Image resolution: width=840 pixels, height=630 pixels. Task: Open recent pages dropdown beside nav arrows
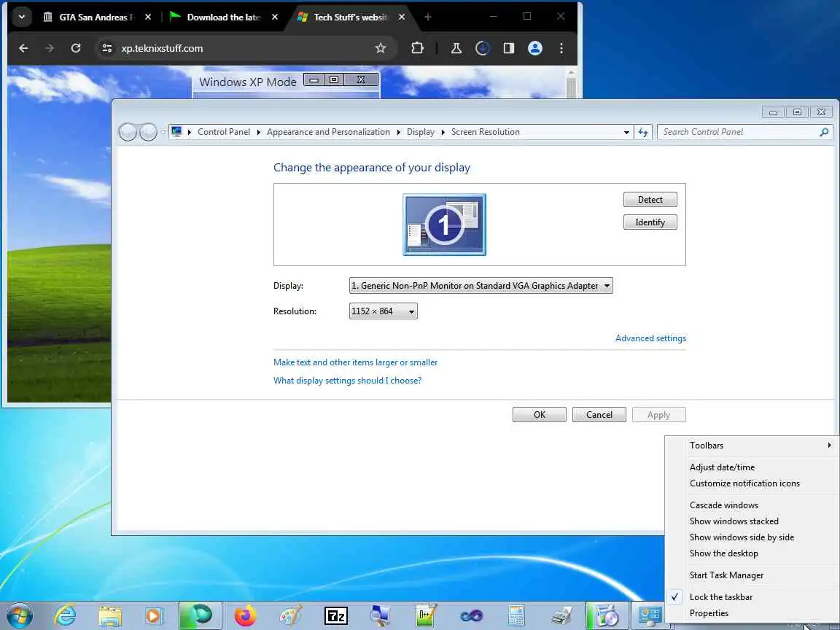coord(163,132)
